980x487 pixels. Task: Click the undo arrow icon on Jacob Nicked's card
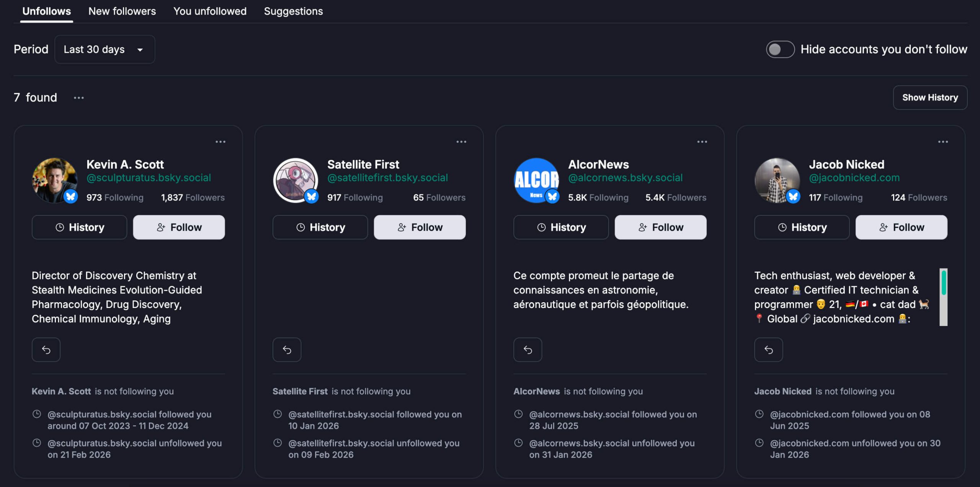point(768,350)
